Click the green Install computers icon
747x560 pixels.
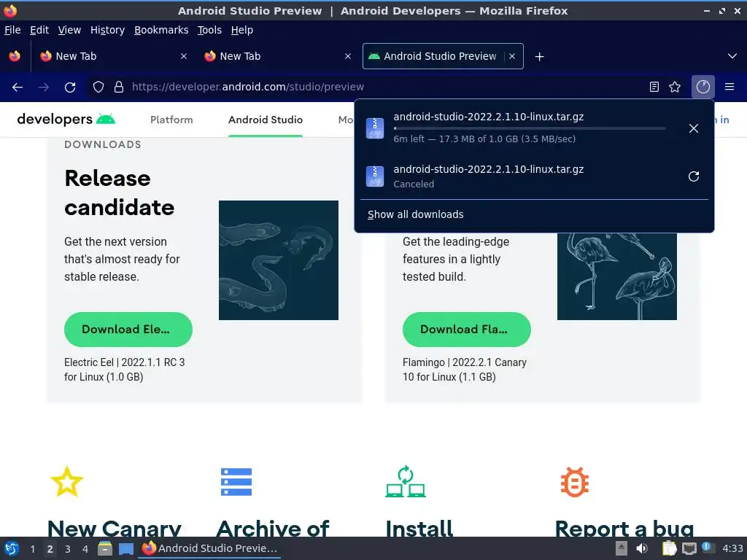point(405,481)
